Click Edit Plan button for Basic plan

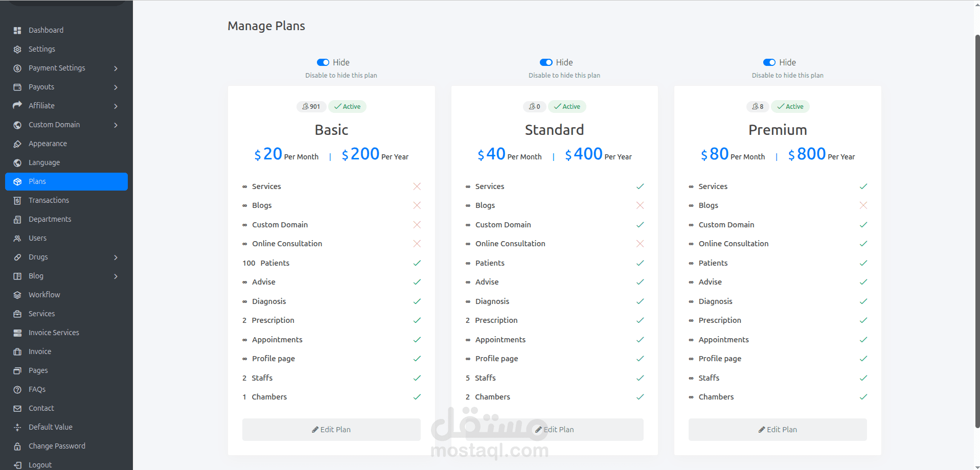(331, 430)
